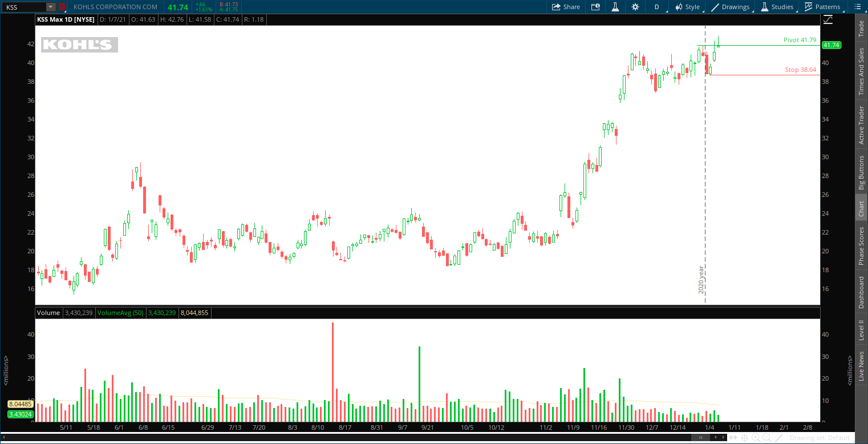Click the horizontal scrollbar thumb
868x444 pixels.
(x=700, y=438)
